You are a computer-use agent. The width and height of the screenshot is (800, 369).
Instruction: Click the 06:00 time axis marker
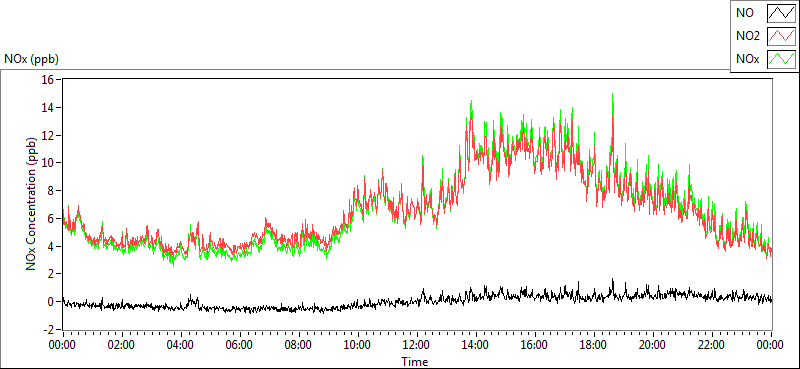239,345
